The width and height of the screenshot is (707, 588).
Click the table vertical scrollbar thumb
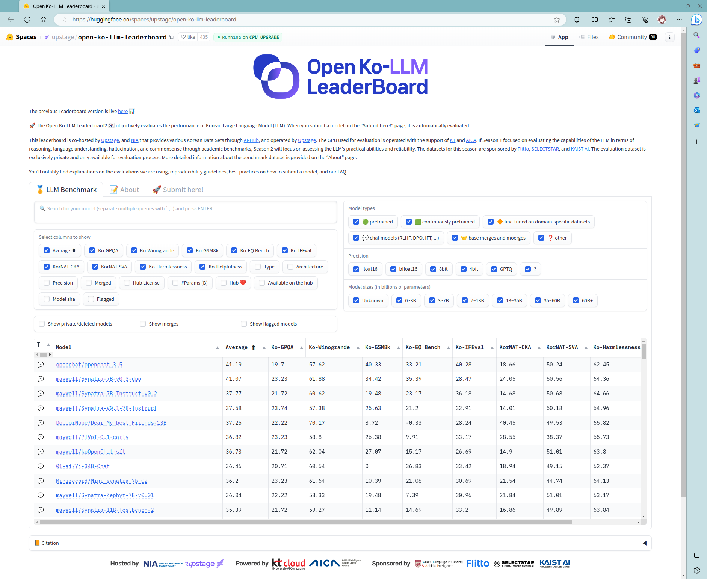coord(644,351)
